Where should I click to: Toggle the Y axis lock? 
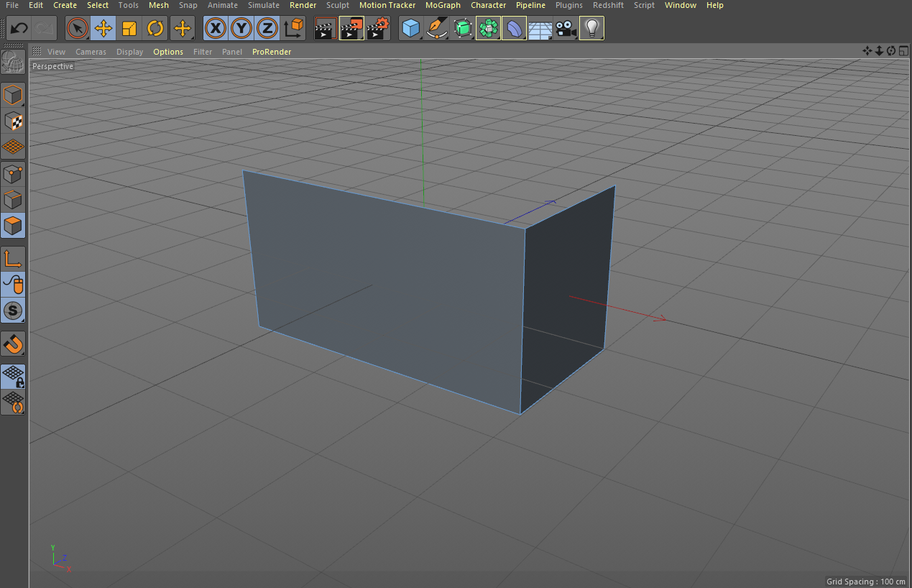241,29
